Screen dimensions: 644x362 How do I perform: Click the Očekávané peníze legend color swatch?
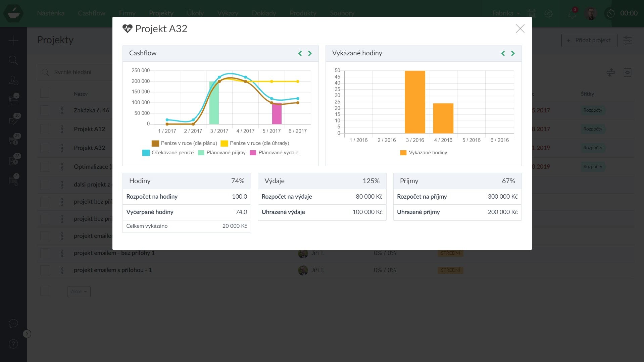click(146, 153)
